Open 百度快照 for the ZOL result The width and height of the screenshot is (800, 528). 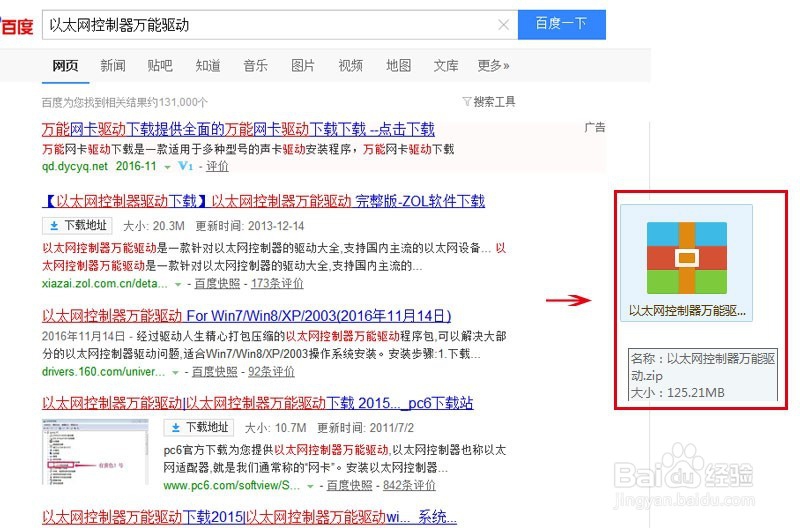[x=217, y=283]
